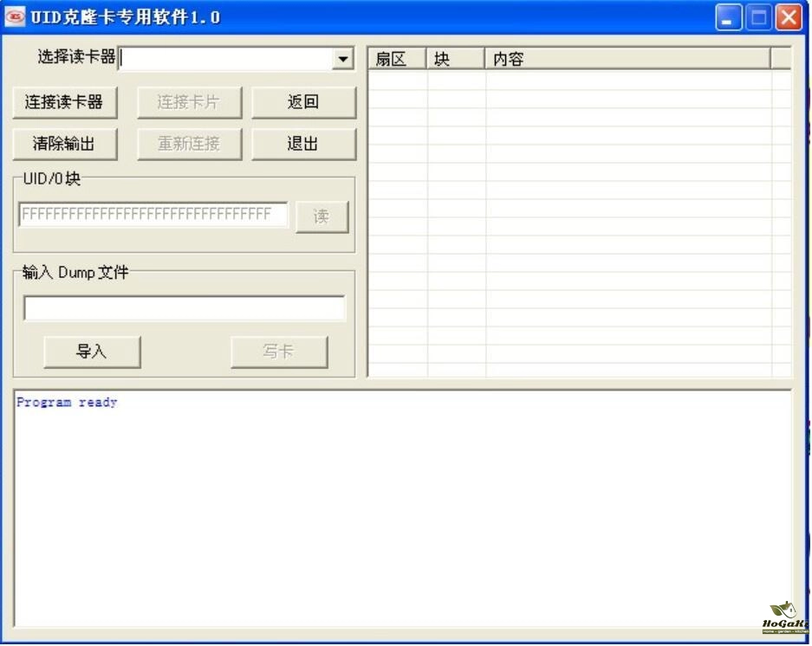Clear the log with 清除输出
The image size is (812, 646).
(65, 144)
